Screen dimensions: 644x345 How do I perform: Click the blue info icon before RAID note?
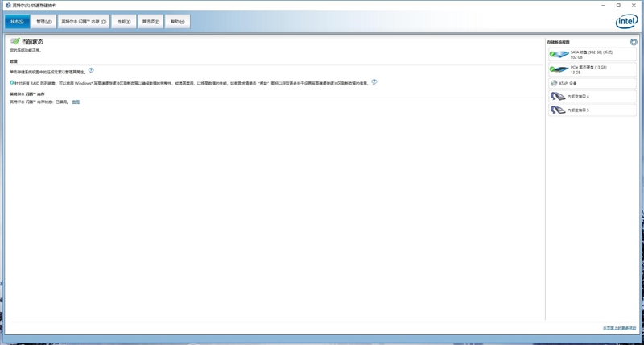tap(12, 82)
